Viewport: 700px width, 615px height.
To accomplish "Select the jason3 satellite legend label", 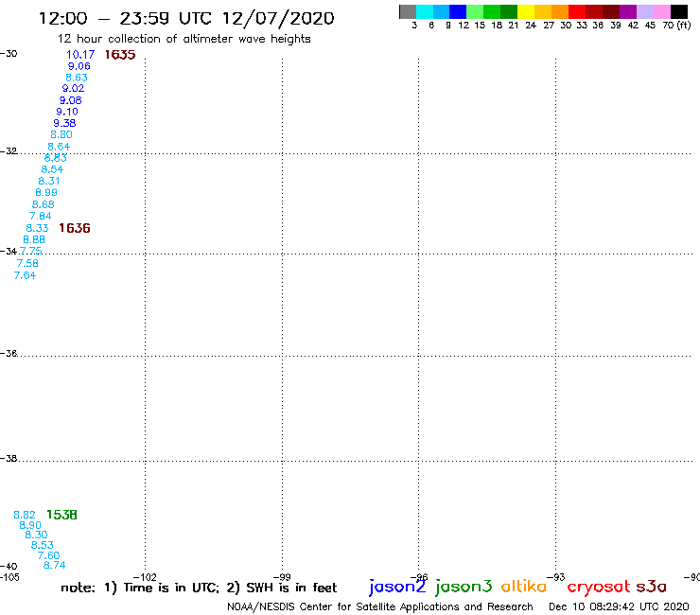I will [464, 587].
